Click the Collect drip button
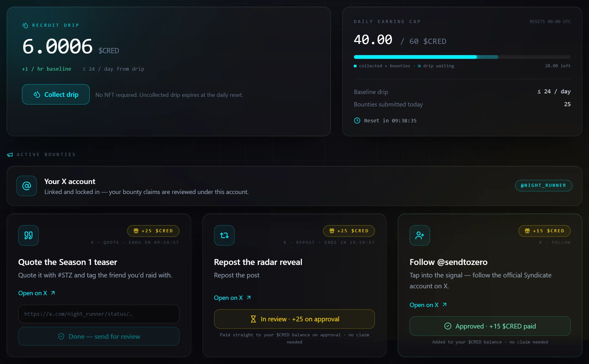Image resolution: width=589 pixels, height=364 pixels. click(x=56, y=94)
